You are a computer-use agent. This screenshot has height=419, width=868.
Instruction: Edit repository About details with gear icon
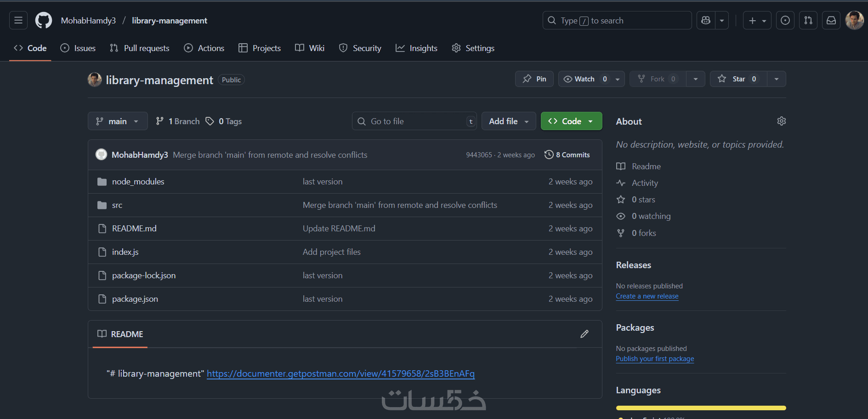point(782,121)
